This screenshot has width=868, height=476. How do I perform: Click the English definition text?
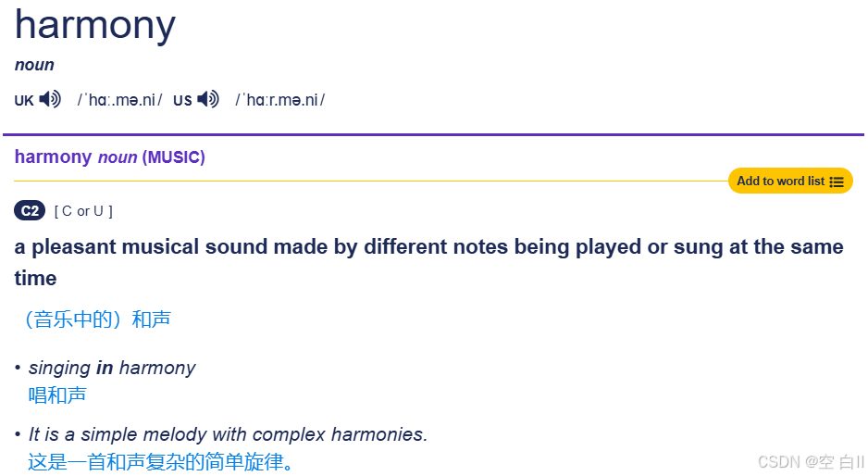pyautogui.click(x=429, y=262)
